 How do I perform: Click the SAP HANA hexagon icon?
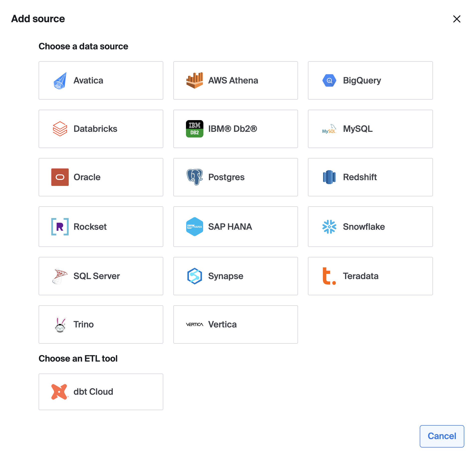click(x=195, y=227)
